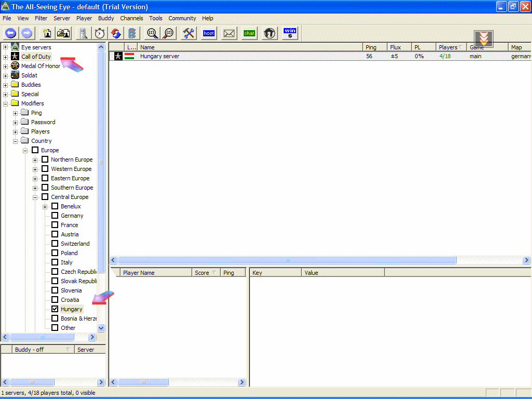The height and width of the screenshot is (399, 532).
Task: Click the tree panel scroll down arrow
Action: [x=101, y=328]
